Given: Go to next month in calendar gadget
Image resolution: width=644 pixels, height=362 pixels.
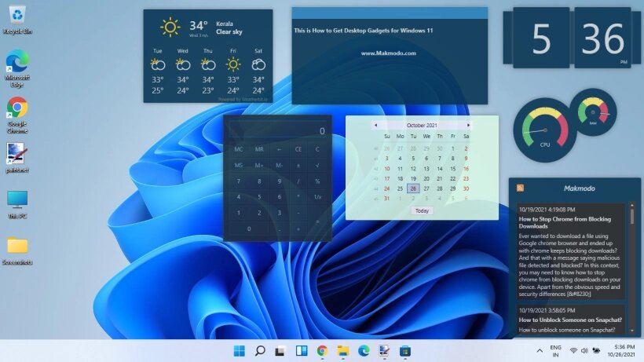Looking at the screenshot, I should tap(469, 125).
